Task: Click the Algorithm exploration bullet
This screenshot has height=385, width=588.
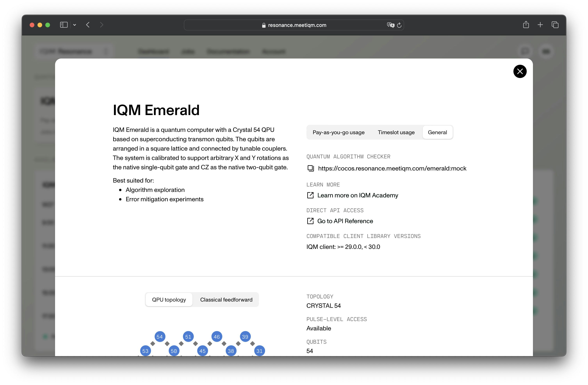Action: pyautogui.click(x=155, y=190)
